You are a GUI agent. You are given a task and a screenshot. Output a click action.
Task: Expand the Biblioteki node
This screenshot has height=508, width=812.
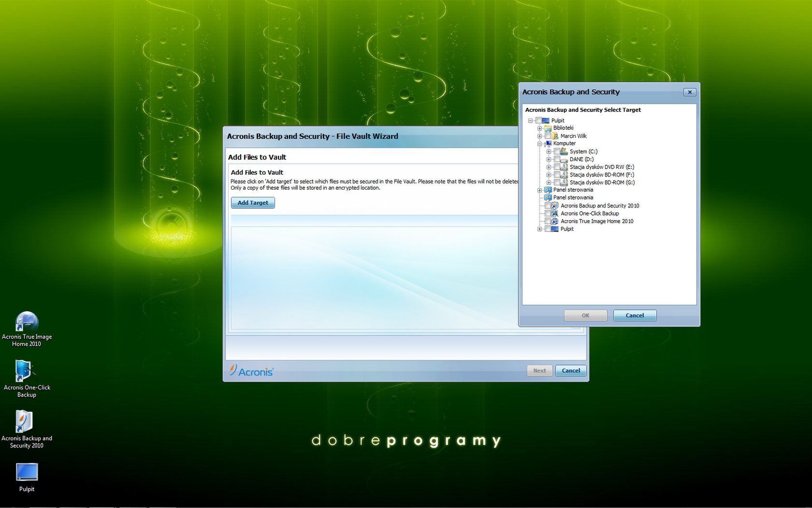pos(539,128)
